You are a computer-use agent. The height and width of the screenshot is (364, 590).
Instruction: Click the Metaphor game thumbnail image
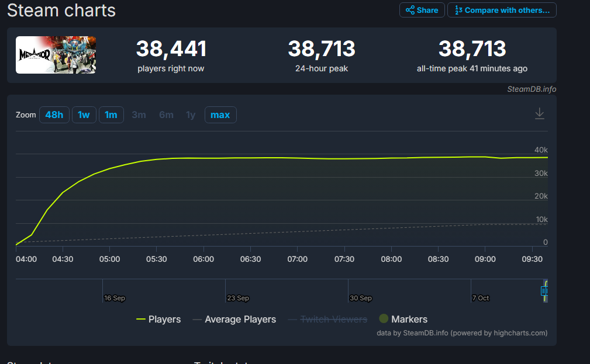click(56, 55)
